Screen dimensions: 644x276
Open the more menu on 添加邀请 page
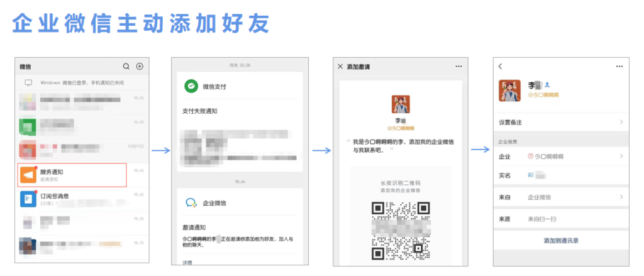[458, 67]
